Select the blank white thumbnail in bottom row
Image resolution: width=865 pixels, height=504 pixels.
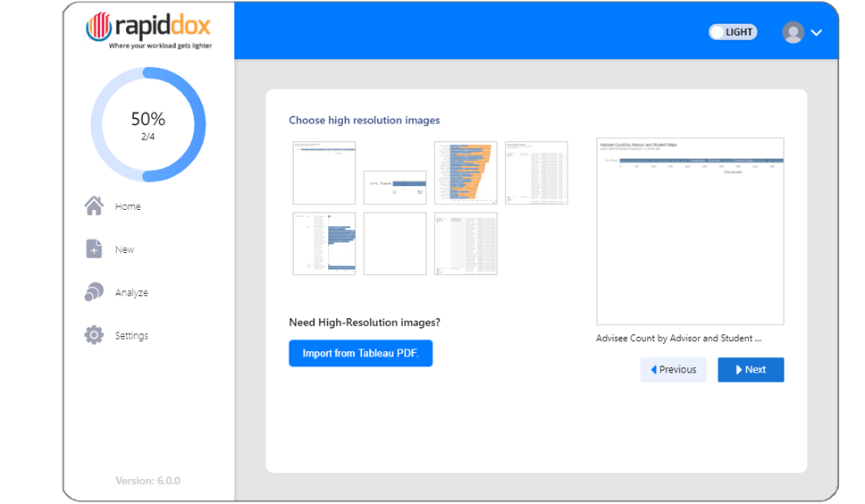pyautogui.click(x=395, y=243)
